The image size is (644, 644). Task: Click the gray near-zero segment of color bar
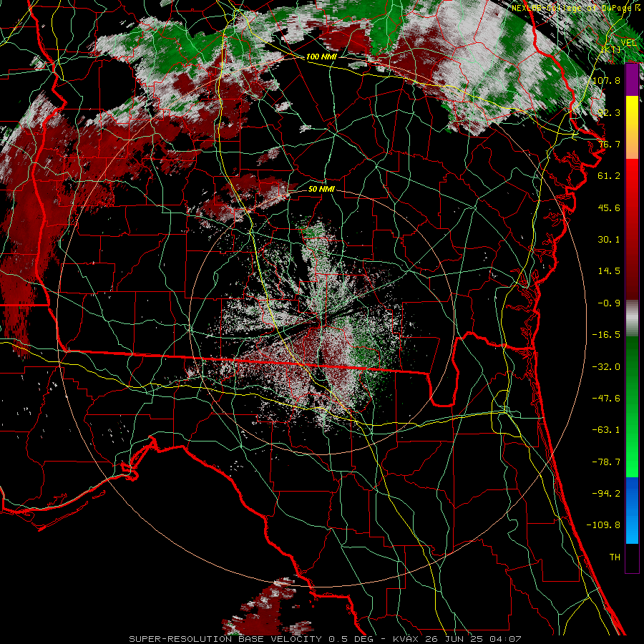pyautogui.click(x=632, y=318)
